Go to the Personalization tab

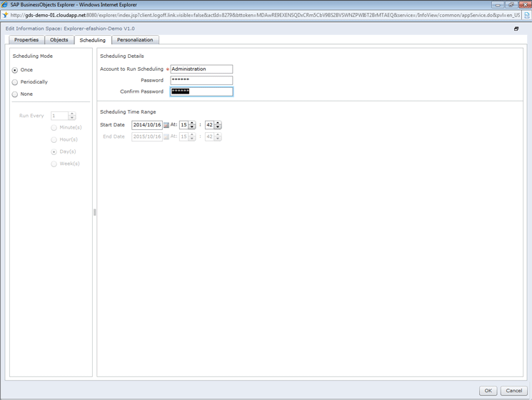135,40
